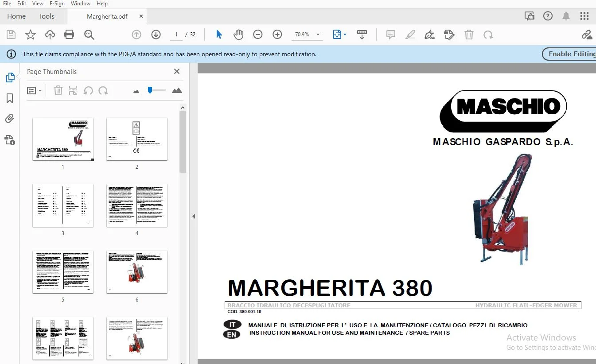Enable scrolling mode in the toolbar
Viewport: 596px width, 364px height.
pyautogui.click(x=362, y=35)
